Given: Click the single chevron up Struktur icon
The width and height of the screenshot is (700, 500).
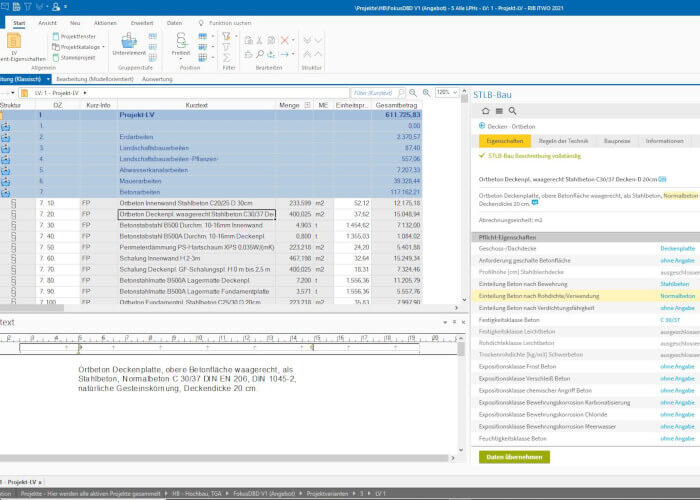Looking at the screenshot, I should pyautogui.click(x=318, y=54).
